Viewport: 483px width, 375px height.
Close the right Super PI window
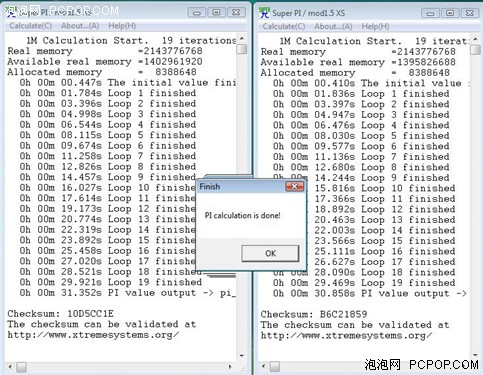(469, 13)
